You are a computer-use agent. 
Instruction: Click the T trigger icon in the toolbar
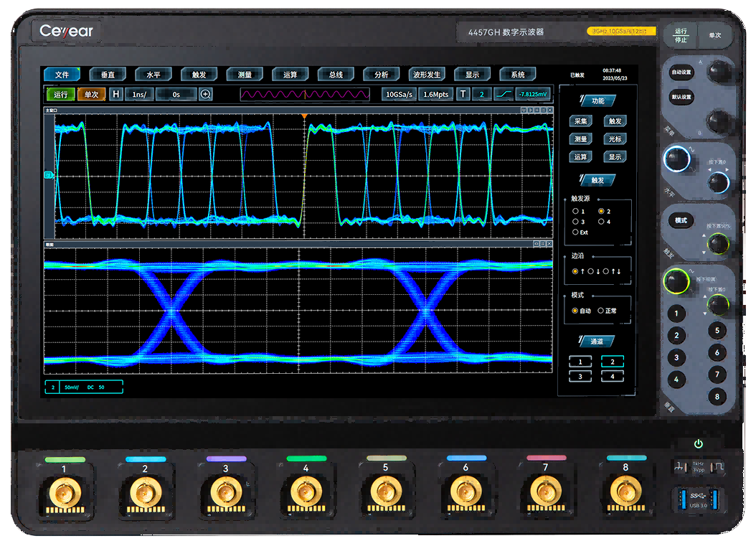[463, 94]
